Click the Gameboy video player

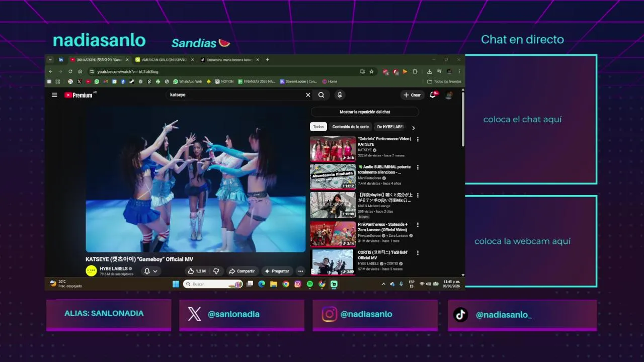(196, 179)
